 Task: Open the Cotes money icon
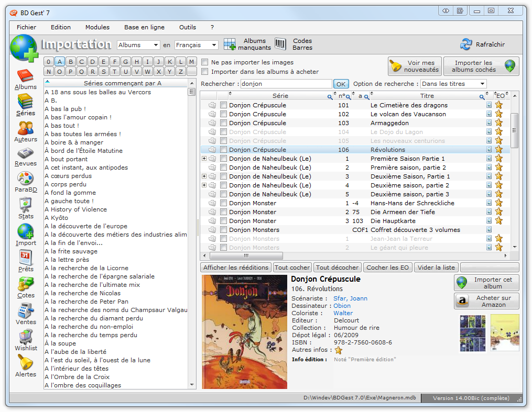point(26,284)
